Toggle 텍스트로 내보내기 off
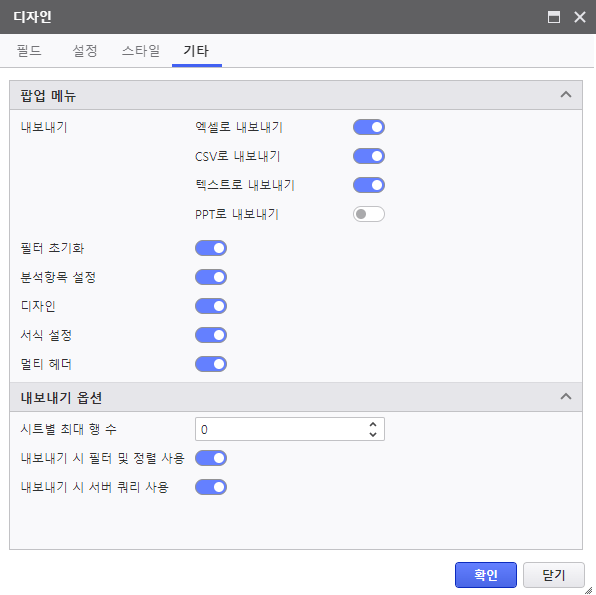The width and height of the screenshot is (596, 595). tap(369, 185)
